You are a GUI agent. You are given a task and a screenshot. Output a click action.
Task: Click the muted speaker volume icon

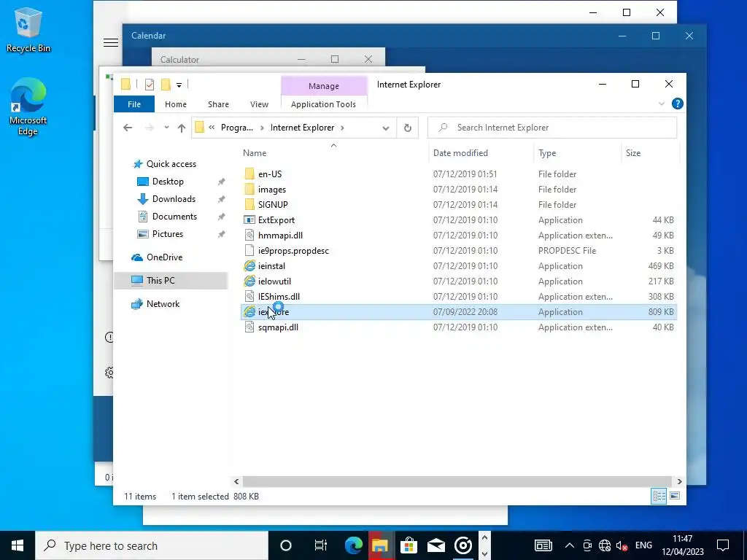pos(622,545)
